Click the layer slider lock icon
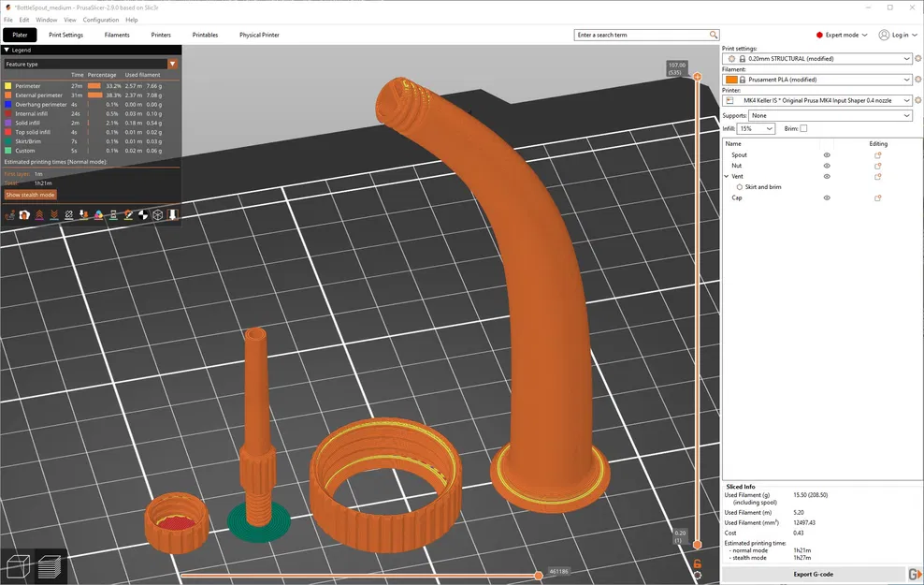Image resolution: width=924 pixels, height=585 pixels. pos(697,564)
